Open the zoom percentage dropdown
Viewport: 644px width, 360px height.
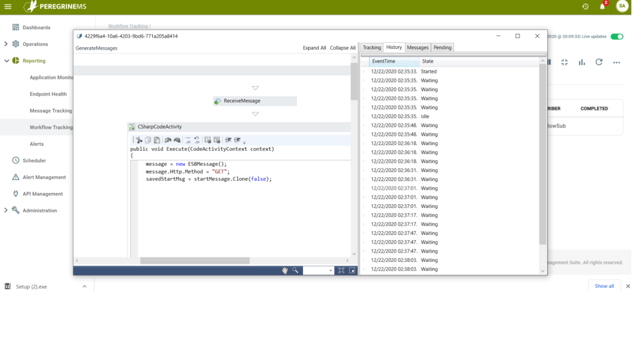(x=318, y=270)
